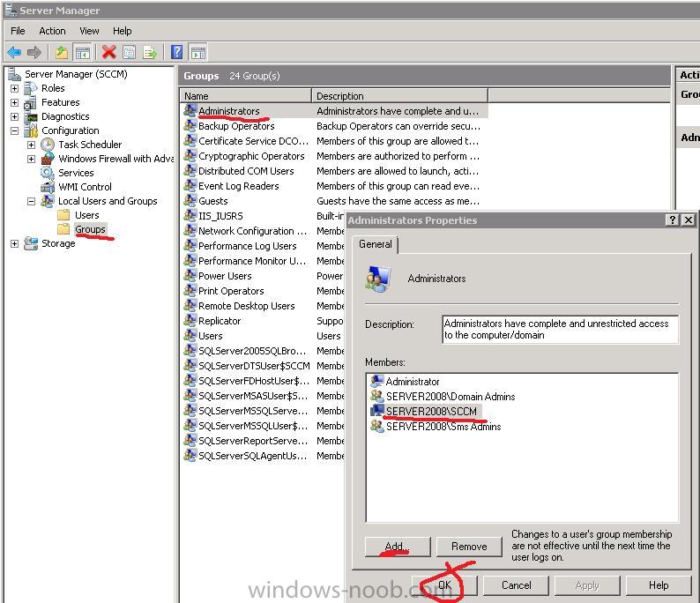Select the Print Operators group row
700x603 pixels.
tap(231, 291)
